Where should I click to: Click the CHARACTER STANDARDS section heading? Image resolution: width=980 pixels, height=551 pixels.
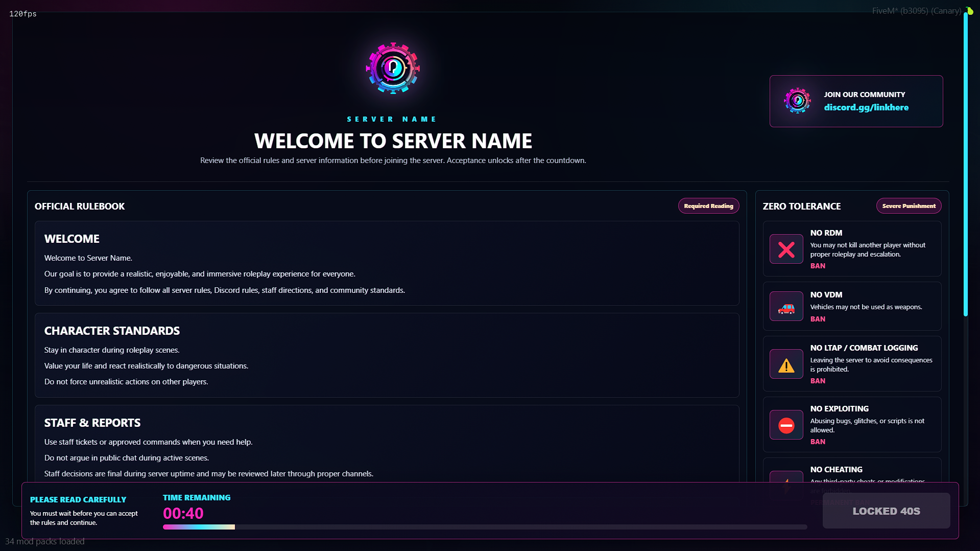pyautogui.click(x=112, y=331)
